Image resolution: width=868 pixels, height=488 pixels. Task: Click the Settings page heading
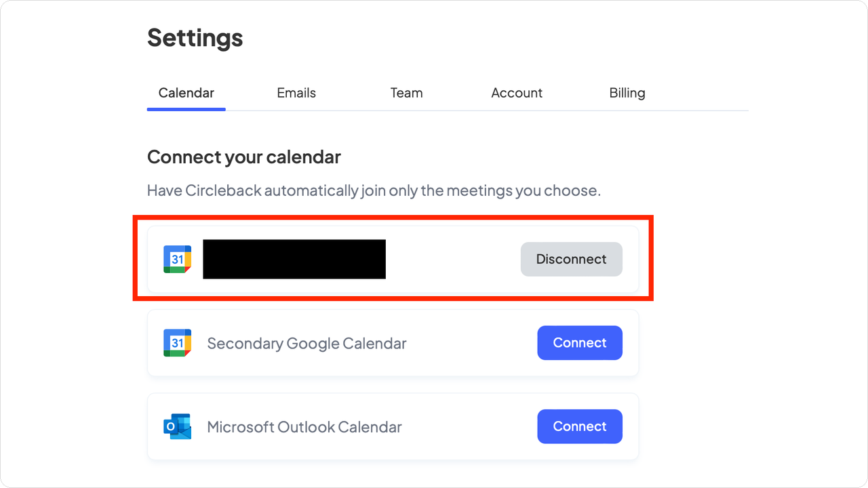coord(195,37)
